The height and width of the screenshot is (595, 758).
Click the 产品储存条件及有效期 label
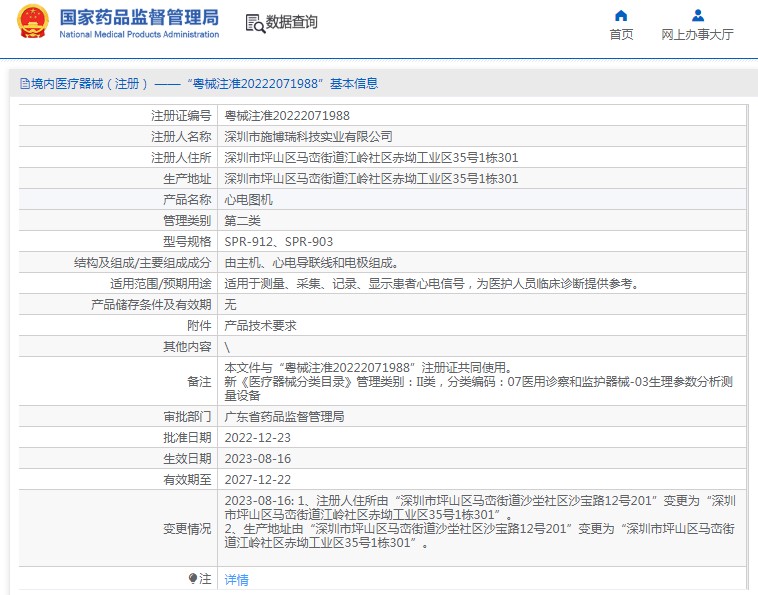(x=151, y=305)
